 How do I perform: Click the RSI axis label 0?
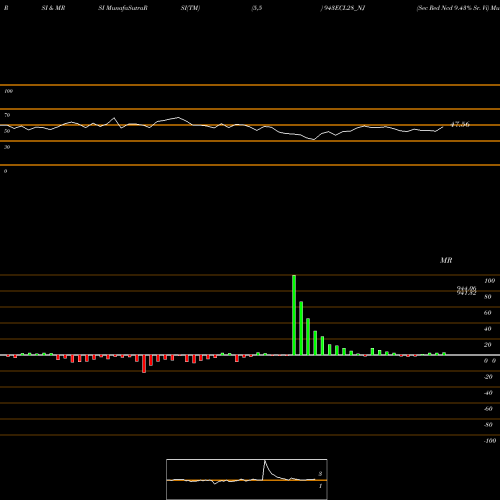5,171
